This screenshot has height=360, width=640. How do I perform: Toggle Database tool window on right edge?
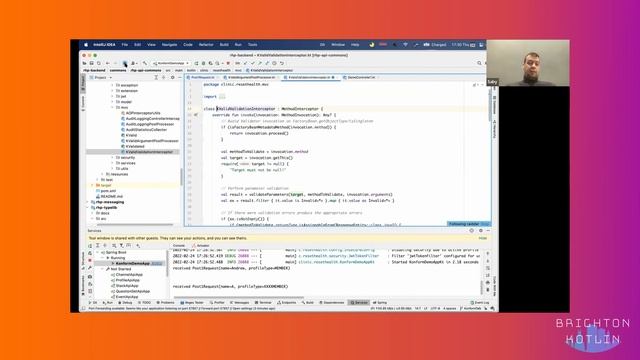[x=494, y=105]
